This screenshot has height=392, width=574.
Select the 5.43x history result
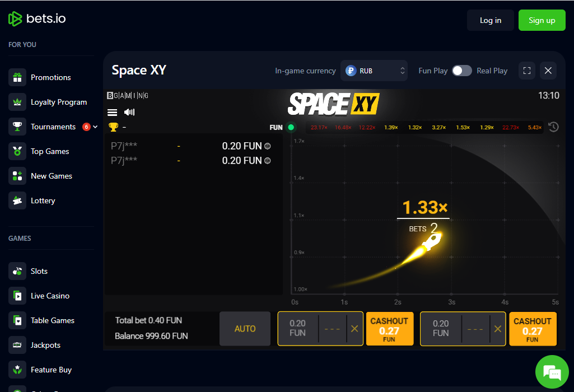pyautogui.click(x=535, y=127)
